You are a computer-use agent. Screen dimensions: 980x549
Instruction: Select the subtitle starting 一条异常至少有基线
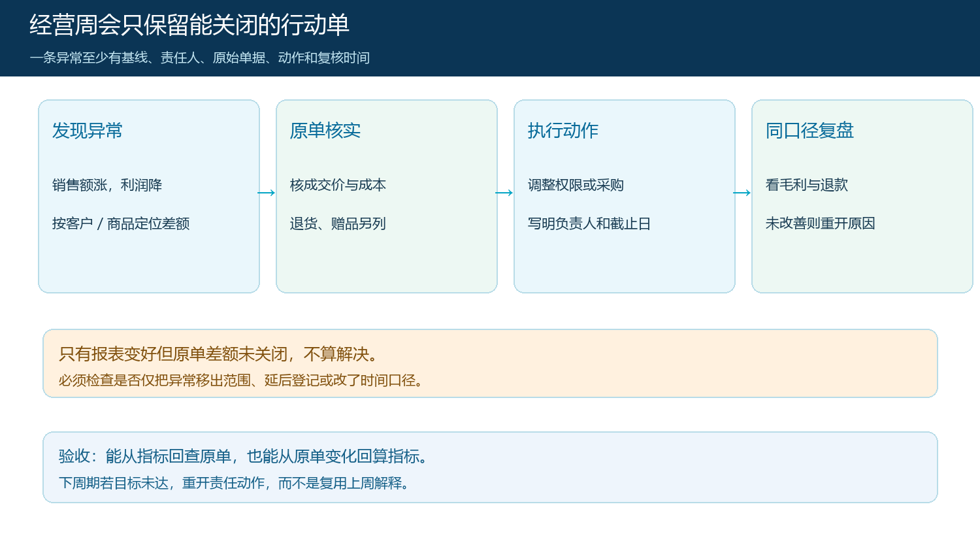200,58
